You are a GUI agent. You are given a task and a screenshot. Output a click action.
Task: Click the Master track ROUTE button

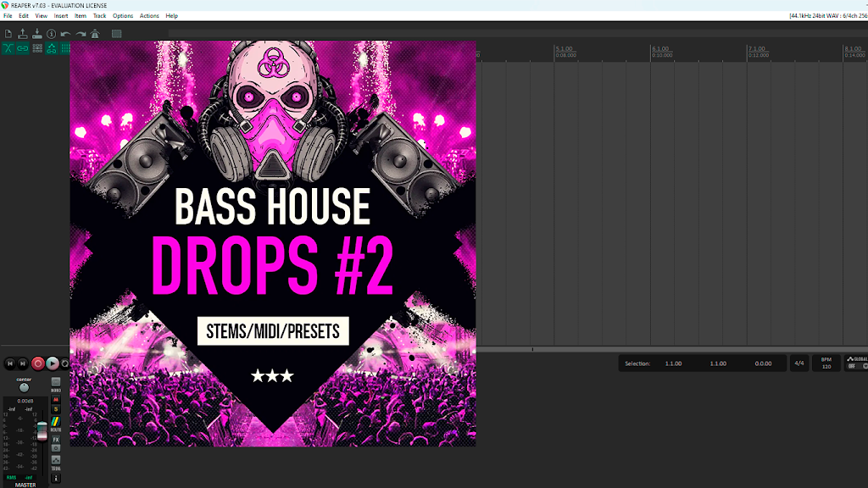56,424
